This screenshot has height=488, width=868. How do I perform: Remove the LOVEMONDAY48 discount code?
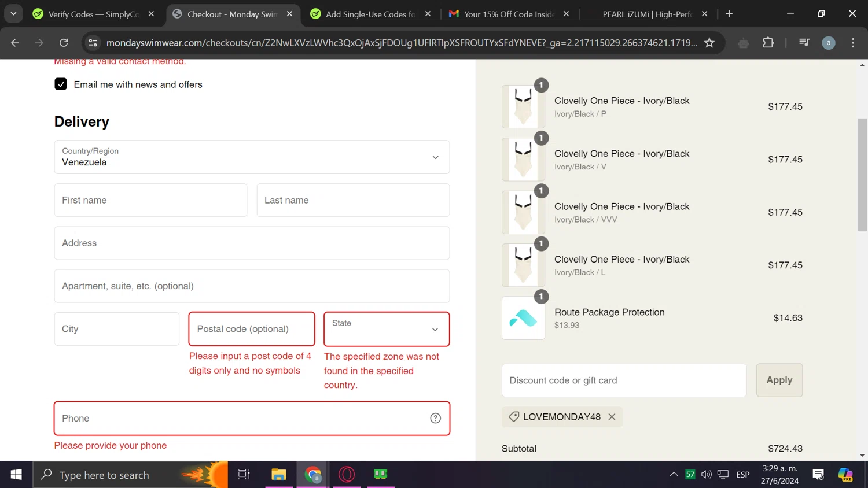pos(612,417)
